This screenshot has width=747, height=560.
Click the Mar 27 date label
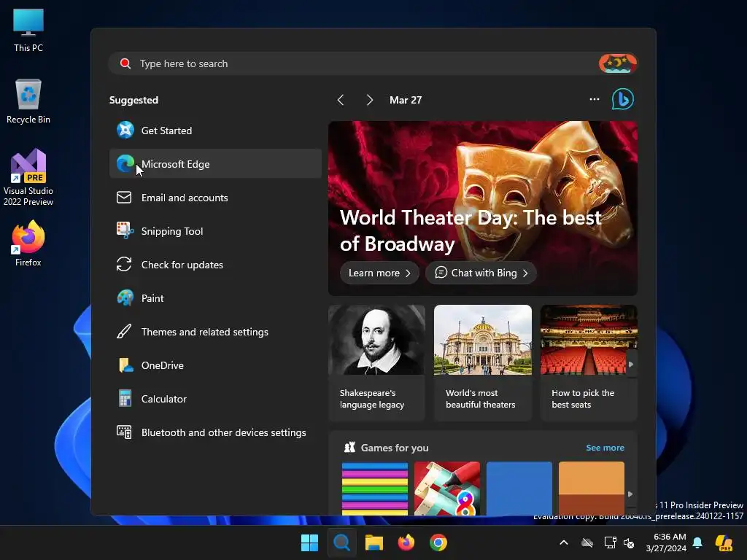(x=406, y=100)
